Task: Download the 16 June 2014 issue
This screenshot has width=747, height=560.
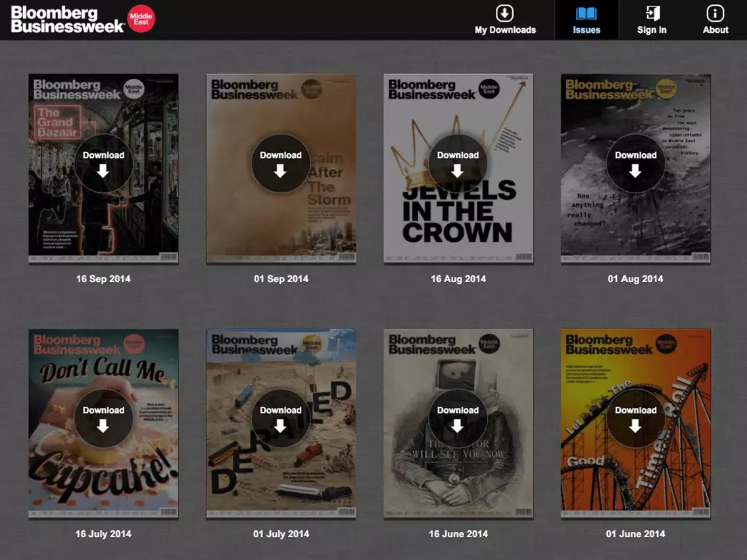Action: (x=458, y=419)
